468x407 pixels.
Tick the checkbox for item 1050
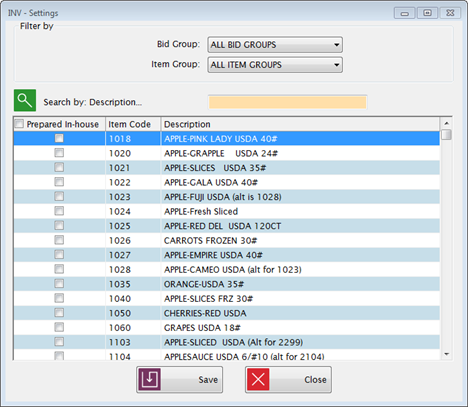(59, 313)
